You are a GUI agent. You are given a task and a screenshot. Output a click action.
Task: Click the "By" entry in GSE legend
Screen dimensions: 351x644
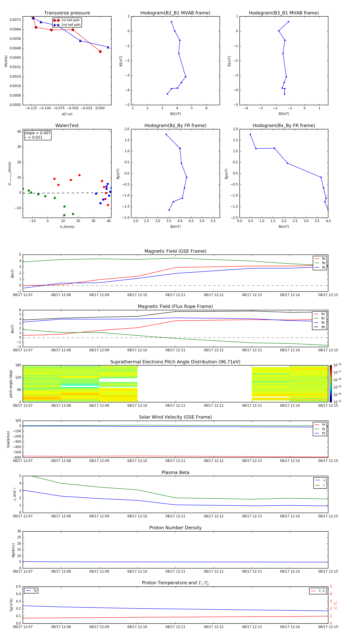click(x=320, y=263)
